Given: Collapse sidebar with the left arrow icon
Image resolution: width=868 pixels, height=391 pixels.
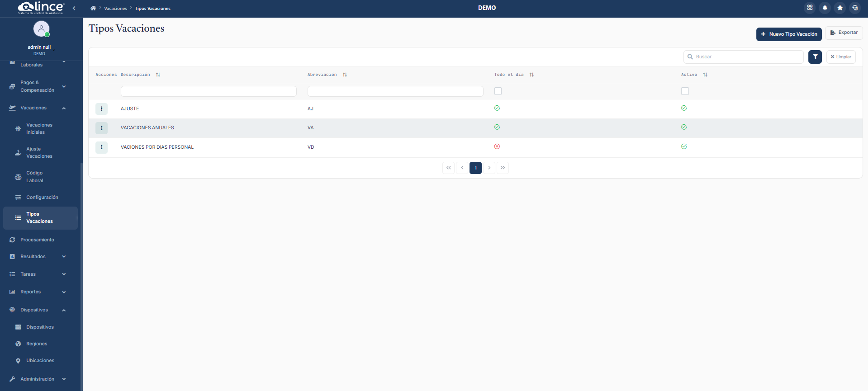Looking at the screenshot, I should click(74, 8).
